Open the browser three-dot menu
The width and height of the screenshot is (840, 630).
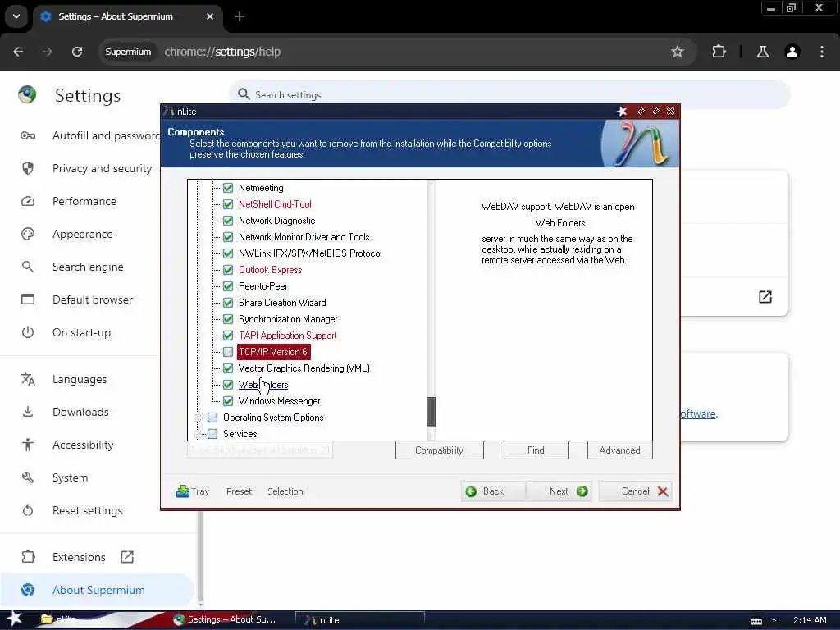click(x=822, y=52)
